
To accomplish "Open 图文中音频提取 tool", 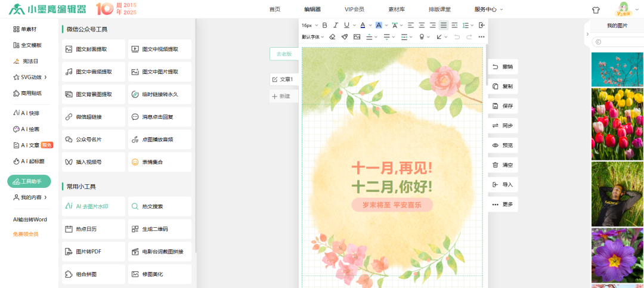I will click(x=94, y=72).
